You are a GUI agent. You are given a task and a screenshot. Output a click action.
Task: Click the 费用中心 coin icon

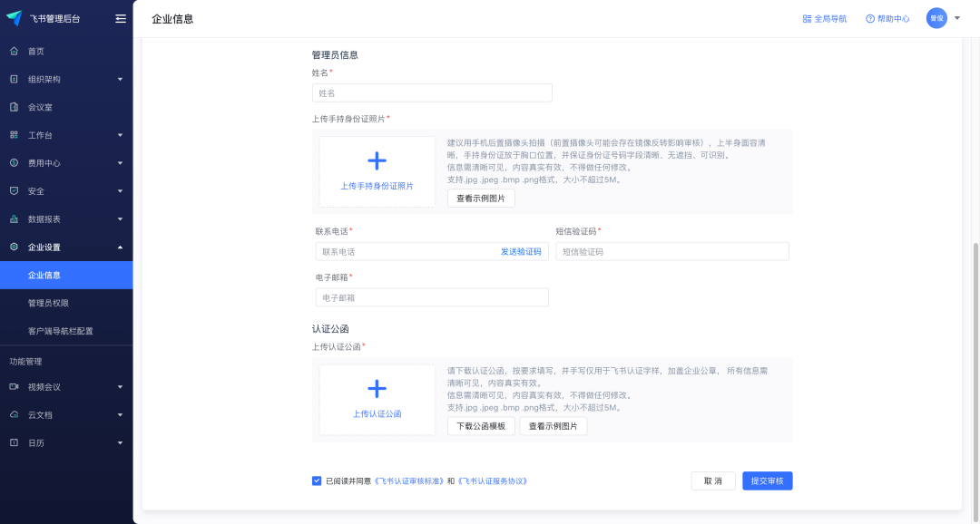14,163
